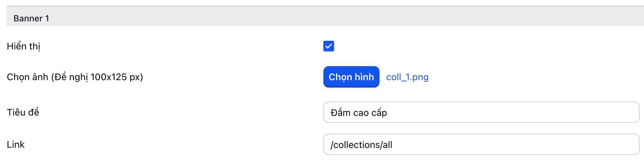Place cursor in the banner title box
Screen dimensions: 644x161
coord(481,113)
